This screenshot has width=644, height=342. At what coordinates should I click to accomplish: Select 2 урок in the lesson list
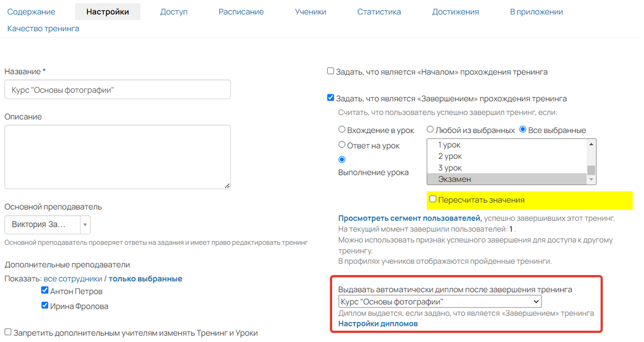click(x=507, y=156)
